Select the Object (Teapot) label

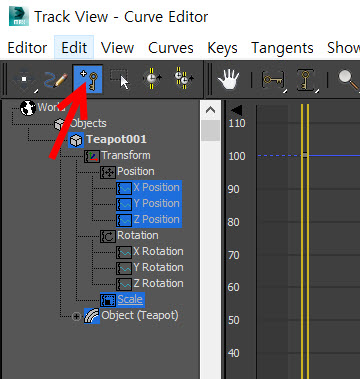point(140,315)
